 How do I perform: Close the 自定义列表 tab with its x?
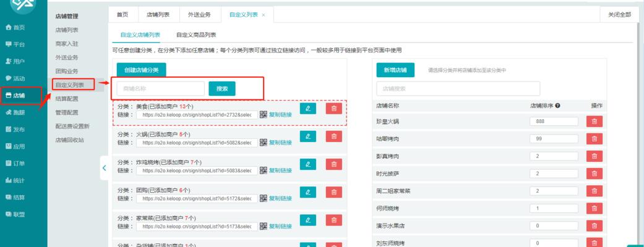pos(264,15)
